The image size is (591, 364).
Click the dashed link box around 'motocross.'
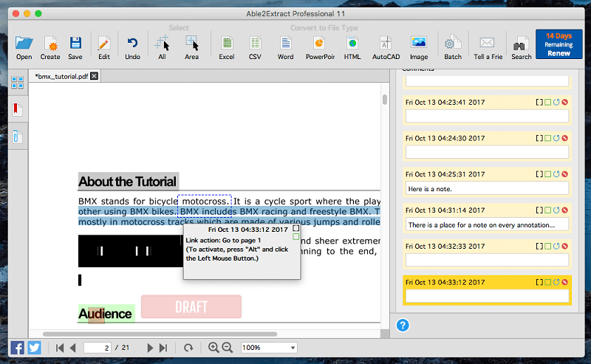tap(205, 206)
